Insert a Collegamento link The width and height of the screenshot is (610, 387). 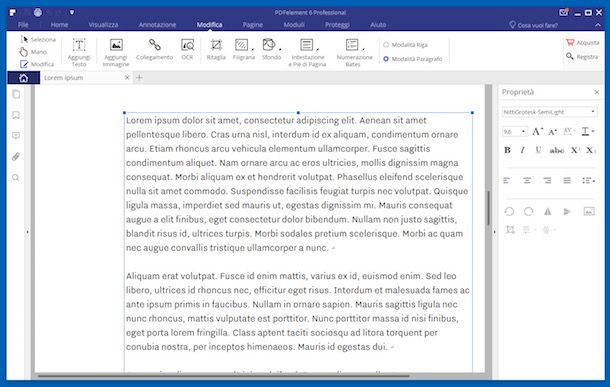(x=154, y=49)
